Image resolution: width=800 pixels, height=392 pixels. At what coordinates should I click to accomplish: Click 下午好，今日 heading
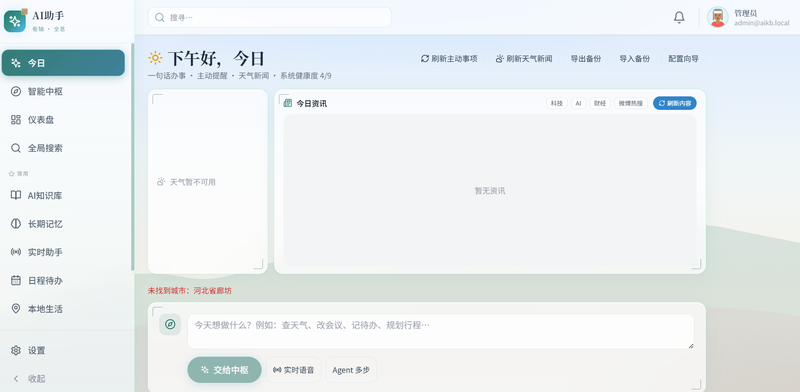pyautogui.click(x=216, y=58)
